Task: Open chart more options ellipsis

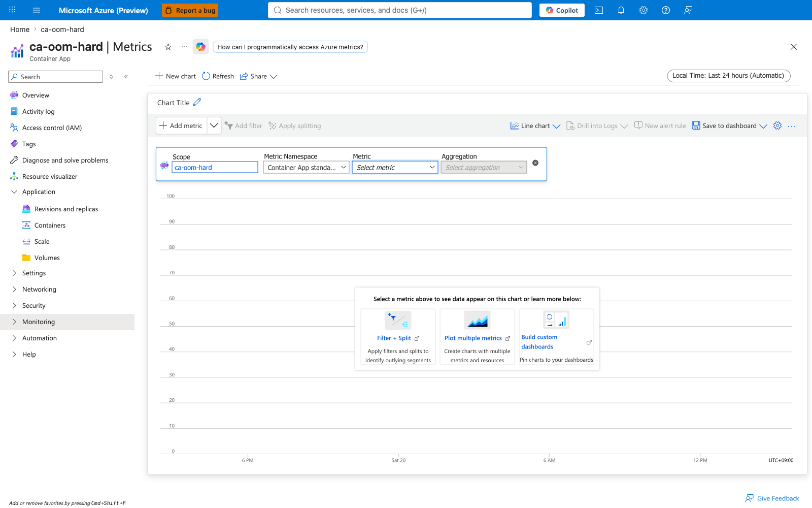Action: click(792, 126)
